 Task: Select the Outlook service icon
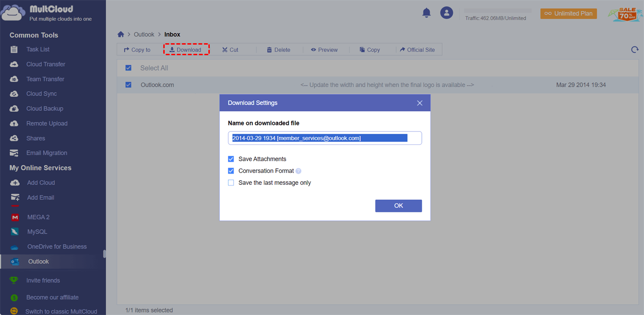(15, 262)
